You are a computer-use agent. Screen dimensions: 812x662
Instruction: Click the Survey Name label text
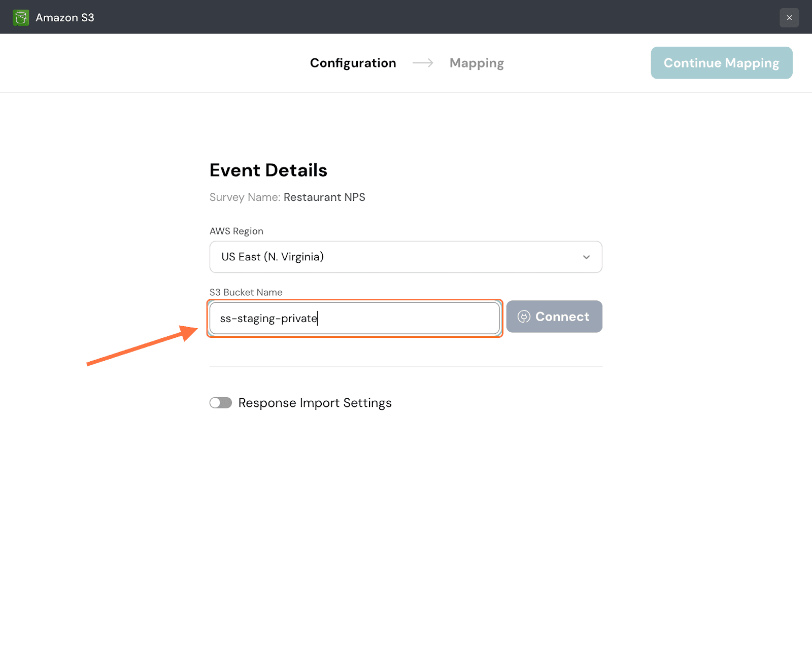[x=245, y=197]
